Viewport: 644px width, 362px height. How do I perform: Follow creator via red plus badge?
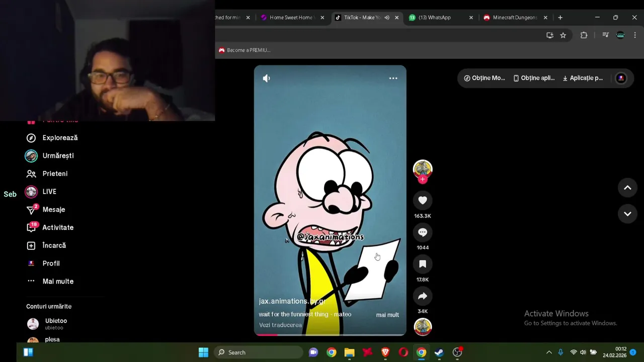point(423,179)
